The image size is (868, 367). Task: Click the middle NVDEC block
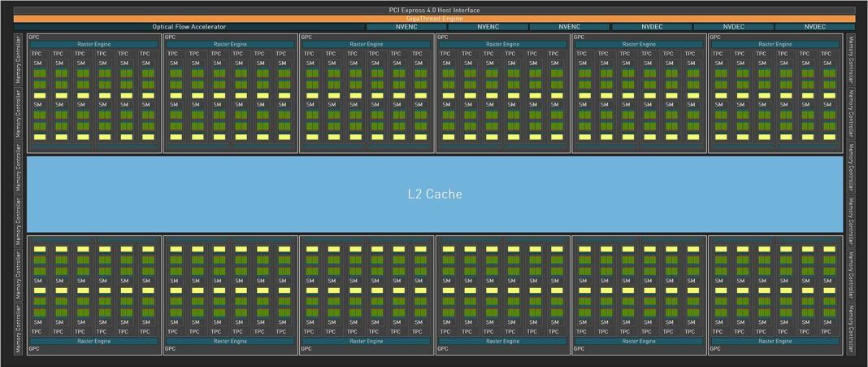click(x=733, y=27)
